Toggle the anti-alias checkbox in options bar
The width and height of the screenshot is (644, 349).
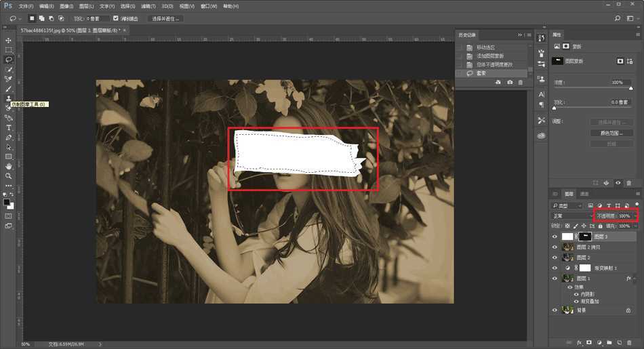[115, 18]
